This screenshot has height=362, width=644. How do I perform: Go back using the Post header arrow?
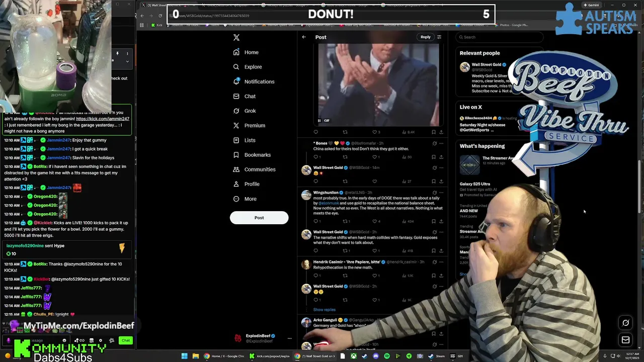[304, 37]
